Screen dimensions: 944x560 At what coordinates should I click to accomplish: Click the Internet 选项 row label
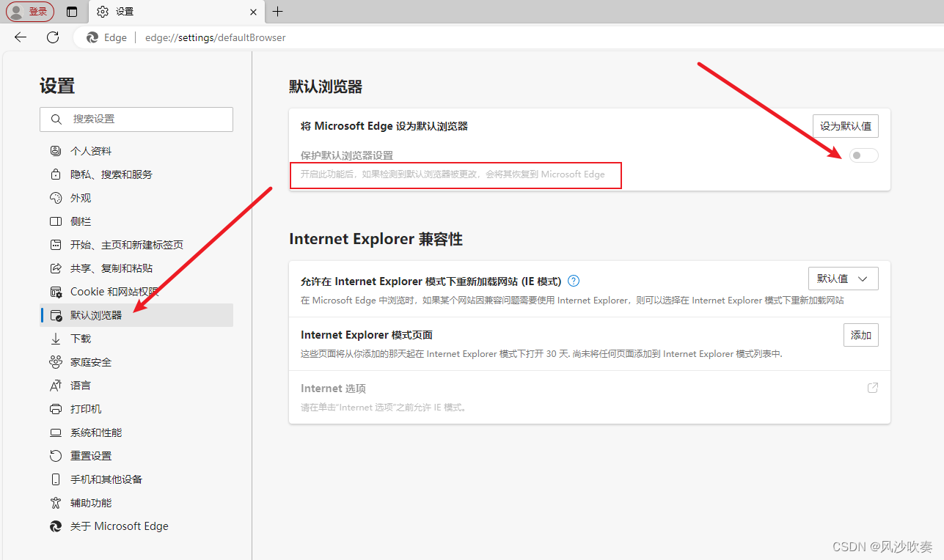(x=333, y=388)
